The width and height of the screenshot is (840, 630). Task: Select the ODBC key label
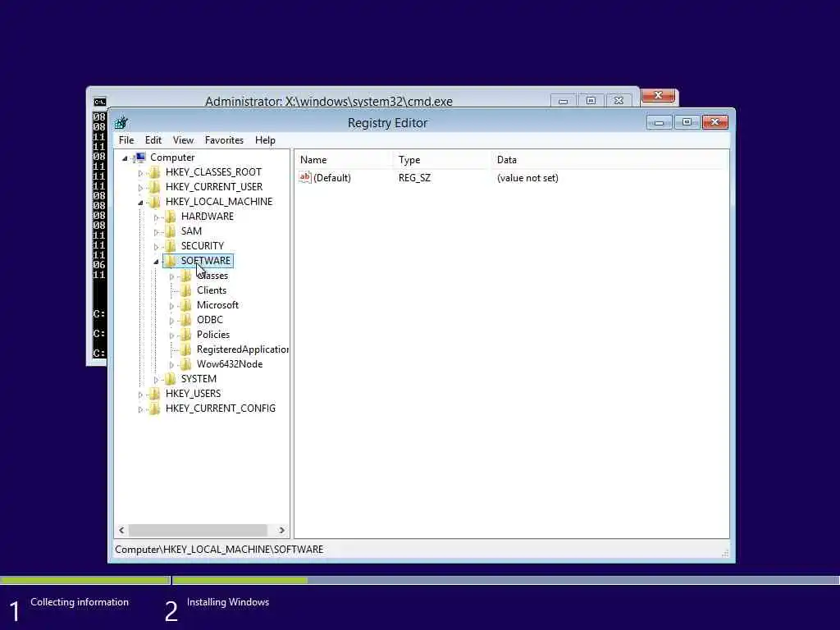pyautogui.click(x=209, y=320)
